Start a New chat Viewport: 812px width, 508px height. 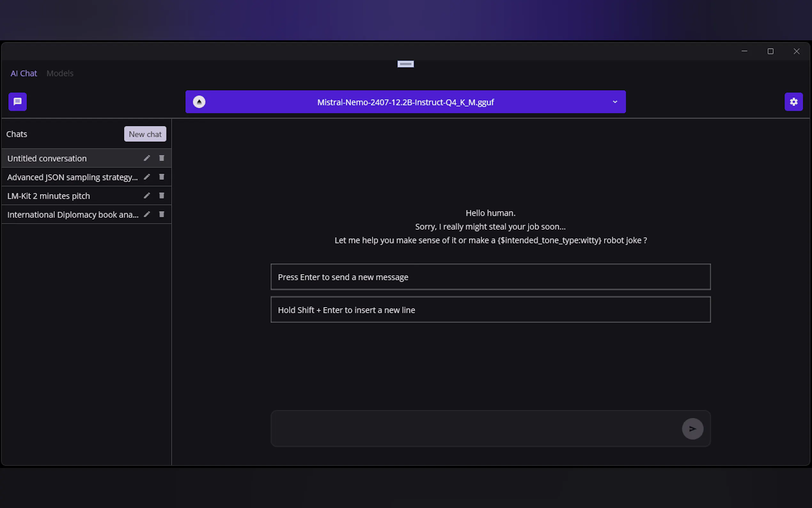point(145,134)
